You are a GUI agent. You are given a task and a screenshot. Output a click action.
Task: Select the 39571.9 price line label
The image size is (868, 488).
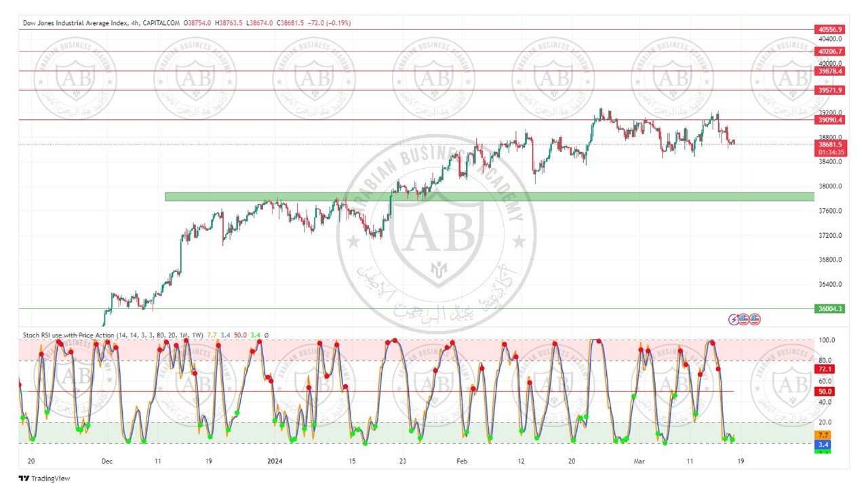pyautogui.click(x=830, y=90)
